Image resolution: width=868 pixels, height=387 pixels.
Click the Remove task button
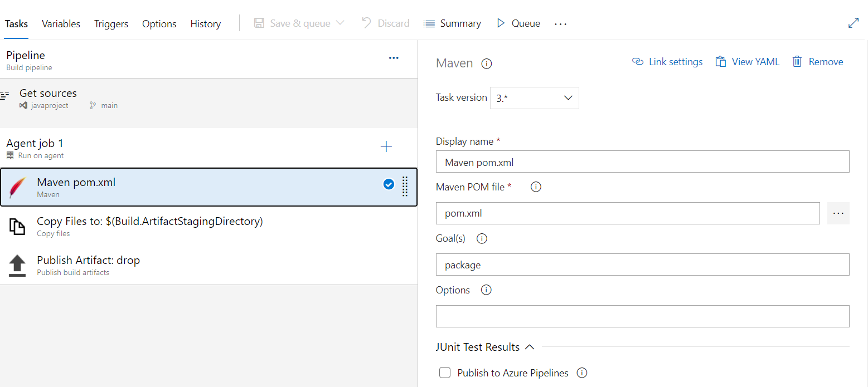click(x=818, y=62)
